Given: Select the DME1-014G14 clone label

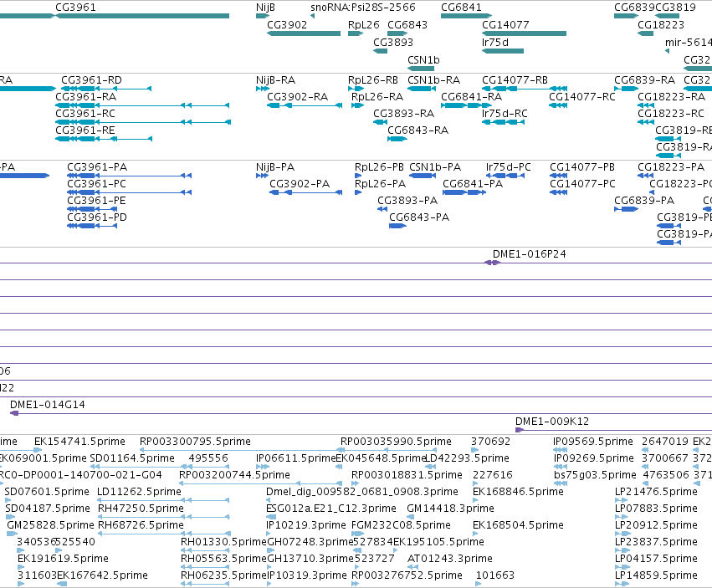Looking at the screenshot, I should click(47, 405).
